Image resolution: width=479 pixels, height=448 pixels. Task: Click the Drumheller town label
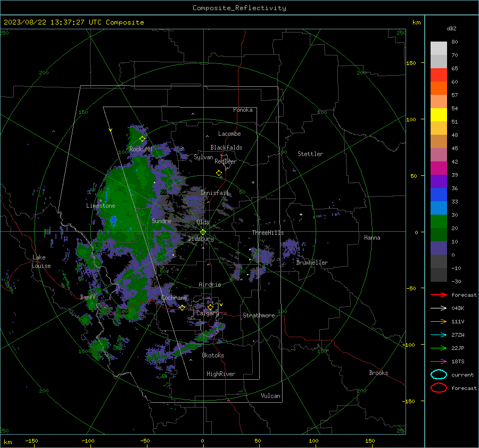coord(312,263)
